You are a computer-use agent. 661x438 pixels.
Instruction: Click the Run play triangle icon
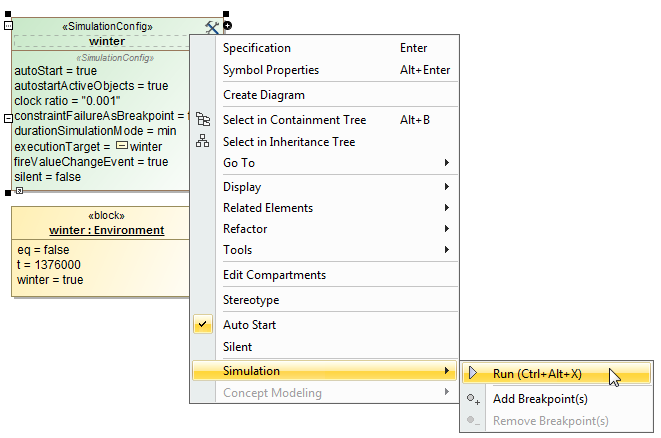[473, 374]
